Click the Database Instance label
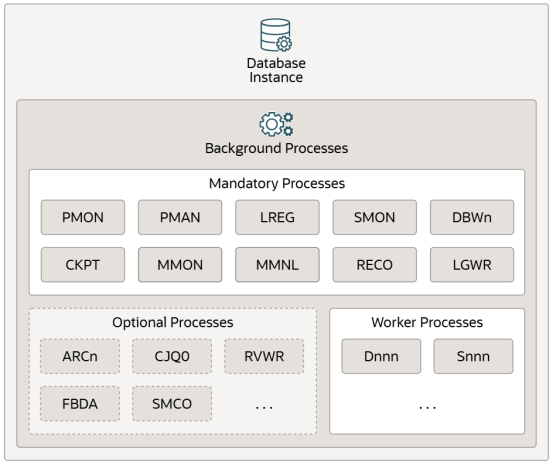Screen dimensions: 554x465 276,70
